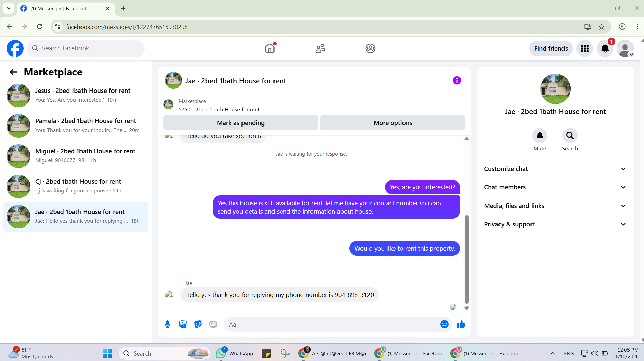Click the browser back arrow
Screen dimensions: 644x361
pyautogui.click(x=9, y=27)
